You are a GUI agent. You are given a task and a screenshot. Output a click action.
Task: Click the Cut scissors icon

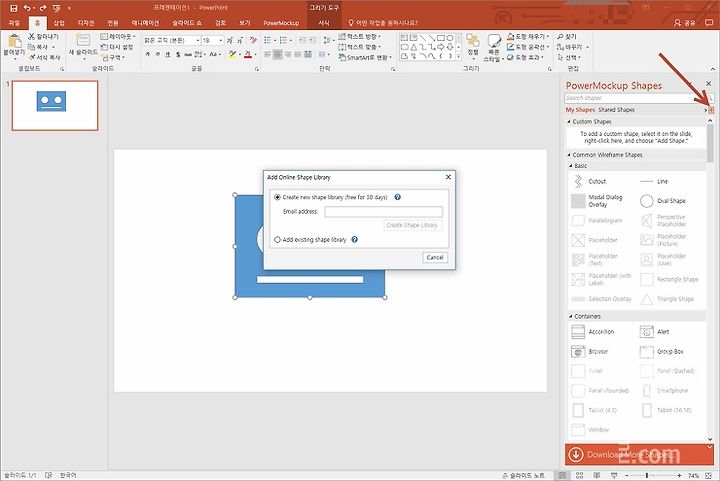31,36
